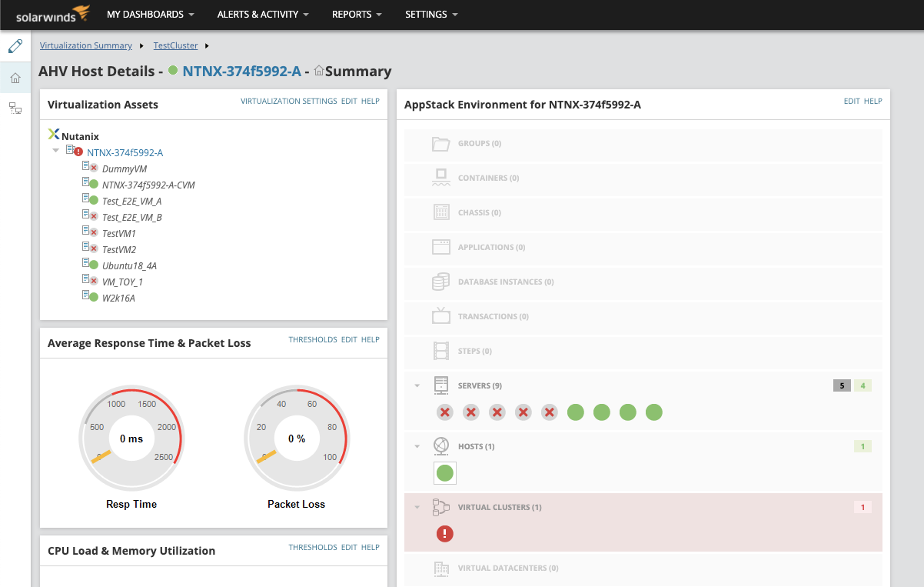Open Help for Virtualization Assets
The height and width of the screenshot is (587, 924).
371,101
